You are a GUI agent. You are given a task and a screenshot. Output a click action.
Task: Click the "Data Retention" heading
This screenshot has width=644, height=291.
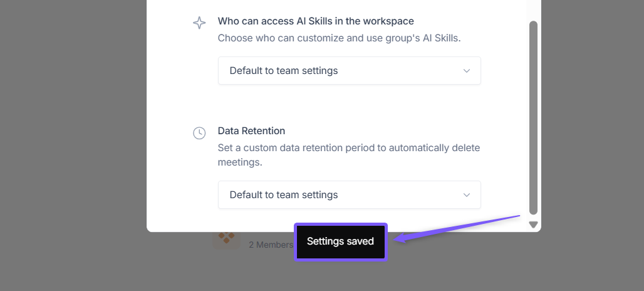tap(251, 130)
